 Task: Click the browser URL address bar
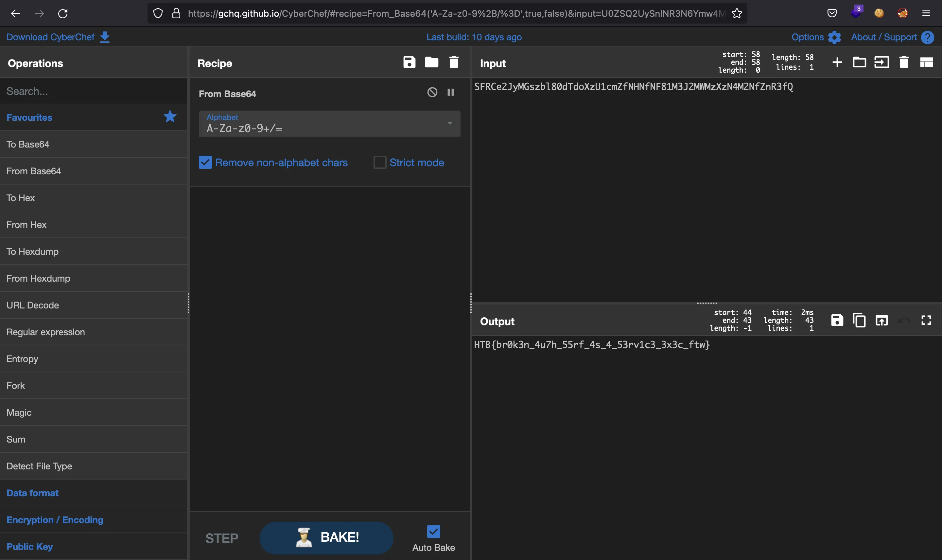[457, 14]
